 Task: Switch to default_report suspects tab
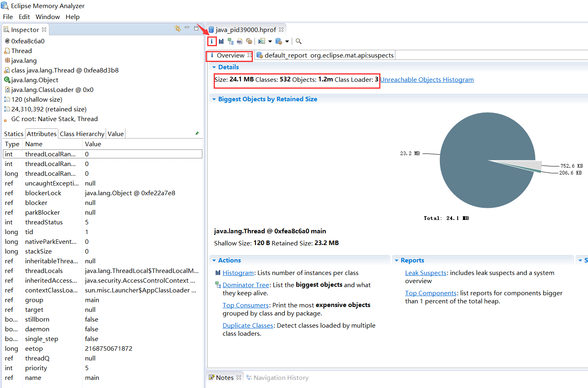pyautogui.click(x=325, y=55)
